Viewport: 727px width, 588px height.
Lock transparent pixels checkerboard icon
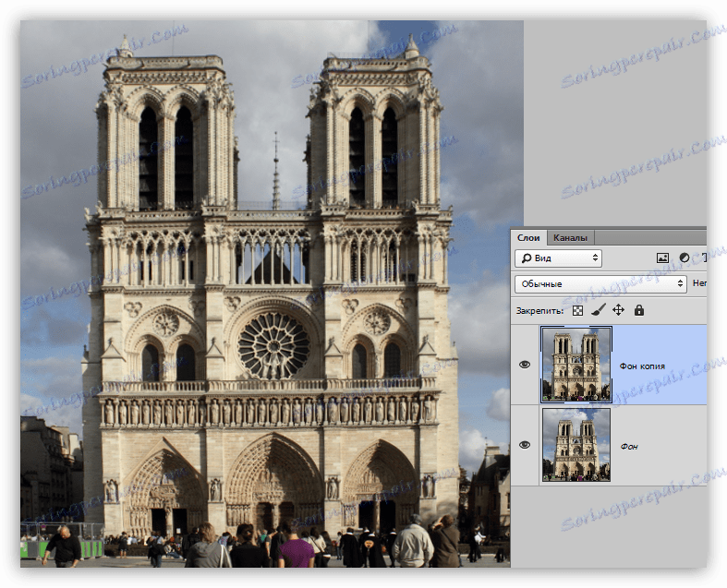577,310
